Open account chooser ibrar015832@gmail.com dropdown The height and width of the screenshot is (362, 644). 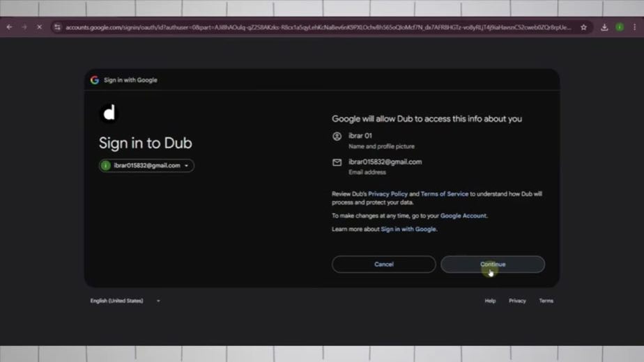(x=146, y=166)
